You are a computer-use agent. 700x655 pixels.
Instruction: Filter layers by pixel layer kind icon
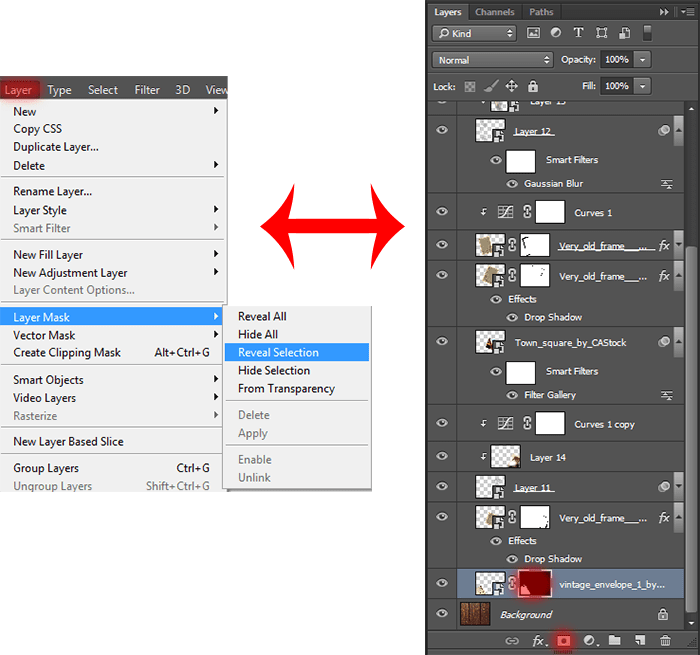point(533,33)
